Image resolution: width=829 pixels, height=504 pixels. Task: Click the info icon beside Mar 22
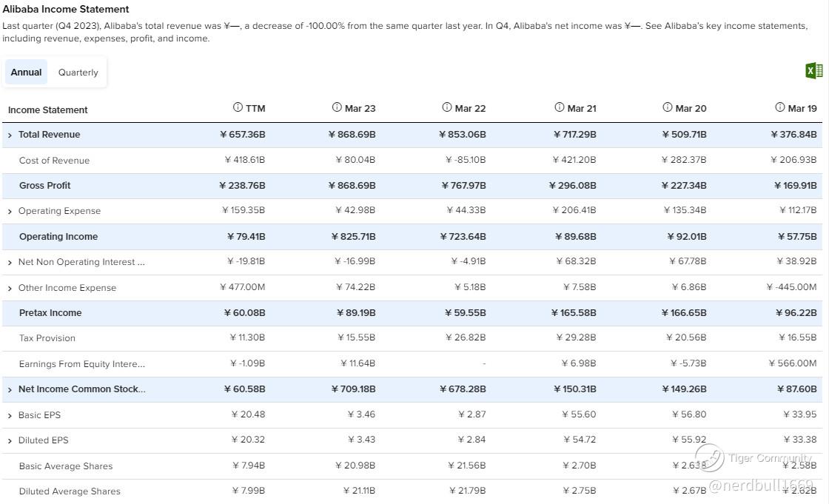click(x=446, y=107)
